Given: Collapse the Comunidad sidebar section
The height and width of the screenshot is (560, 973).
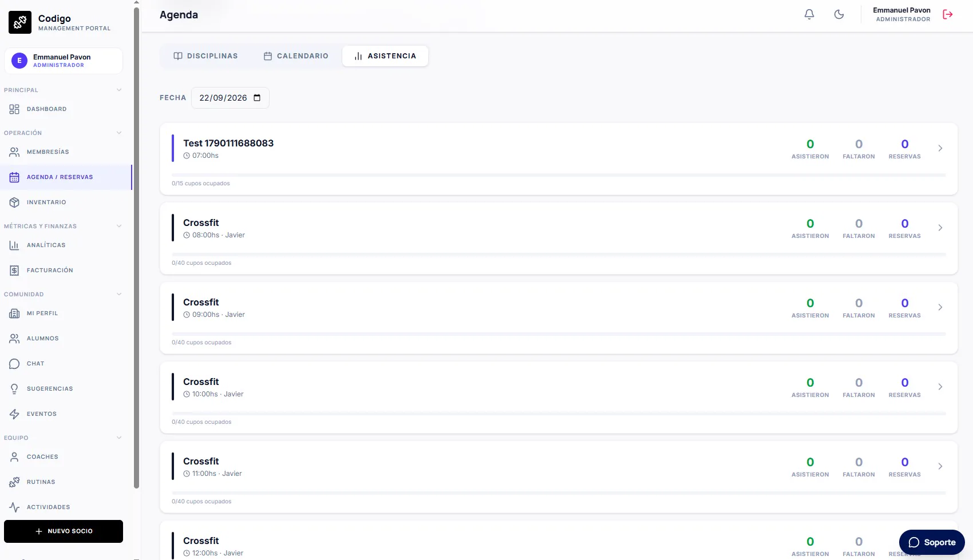Looking at the screenshot, I should pyautogui.click(x=119, y=294).
